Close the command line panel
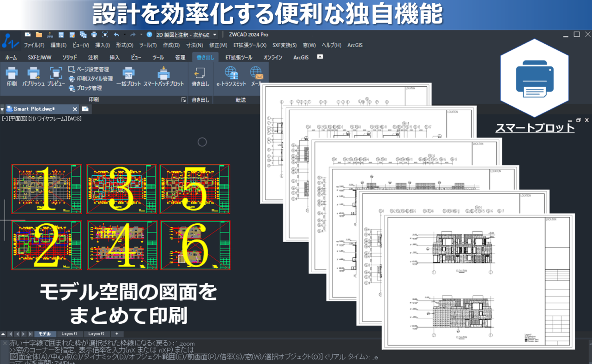 point(4,343)
